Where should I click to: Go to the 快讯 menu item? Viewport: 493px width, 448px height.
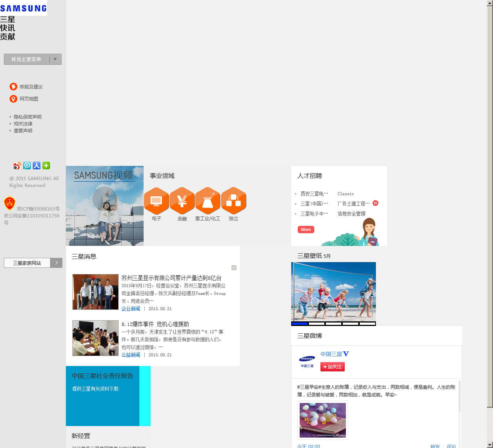click(x=8, y=28)
